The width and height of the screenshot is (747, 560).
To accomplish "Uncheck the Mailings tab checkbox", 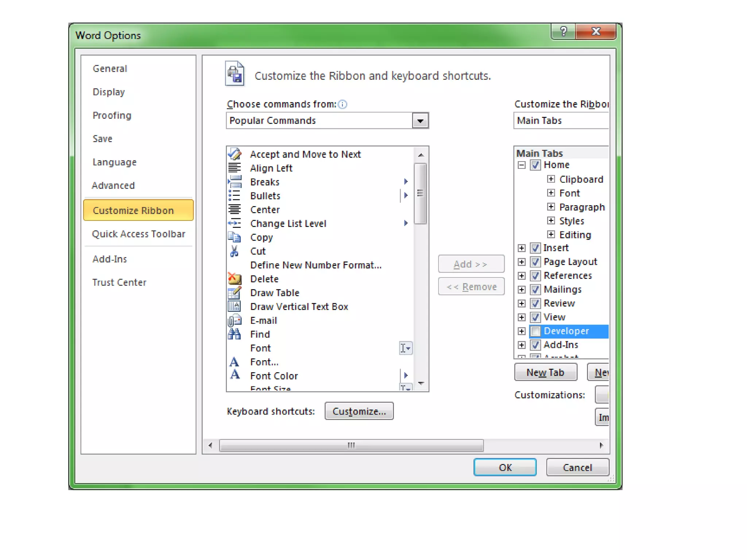I will [x=535, y=289].
